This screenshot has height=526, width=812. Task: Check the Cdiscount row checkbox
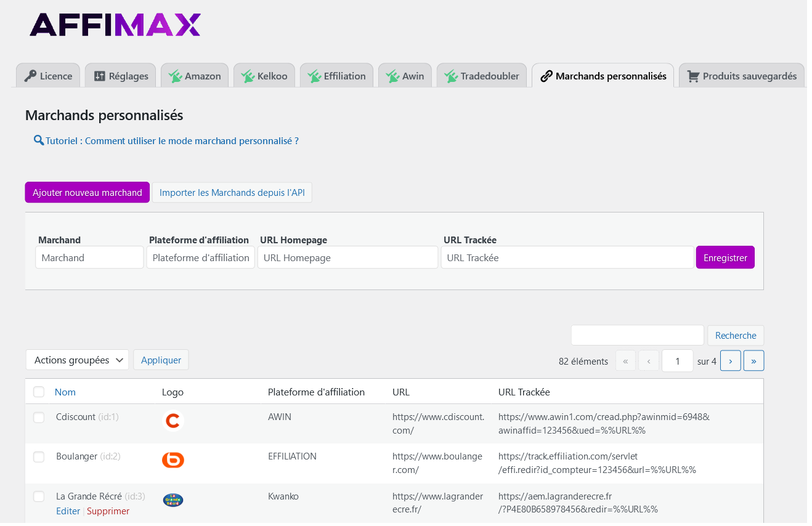coord(39,418)
